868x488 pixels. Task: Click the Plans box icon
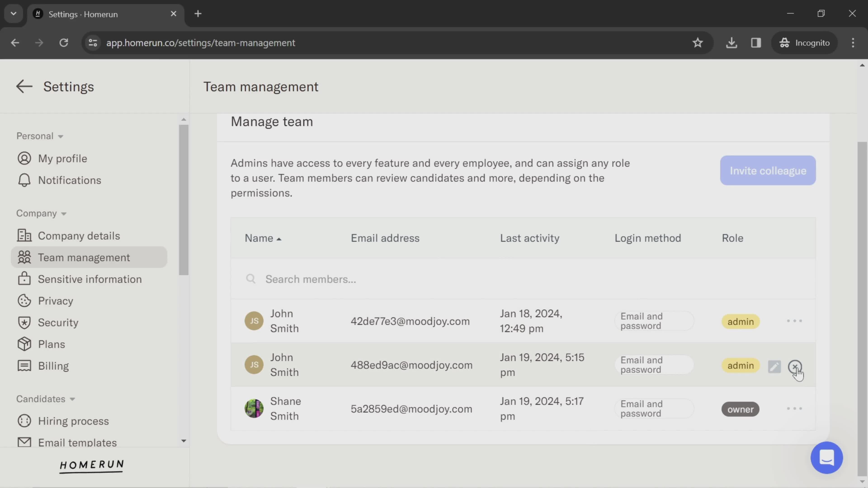coord(24,344)
